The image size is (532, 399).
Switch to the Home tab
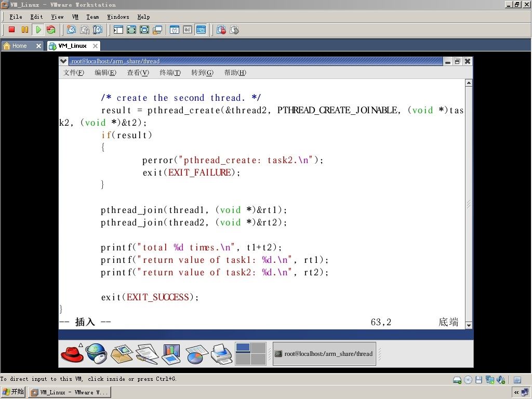[19, 46]
